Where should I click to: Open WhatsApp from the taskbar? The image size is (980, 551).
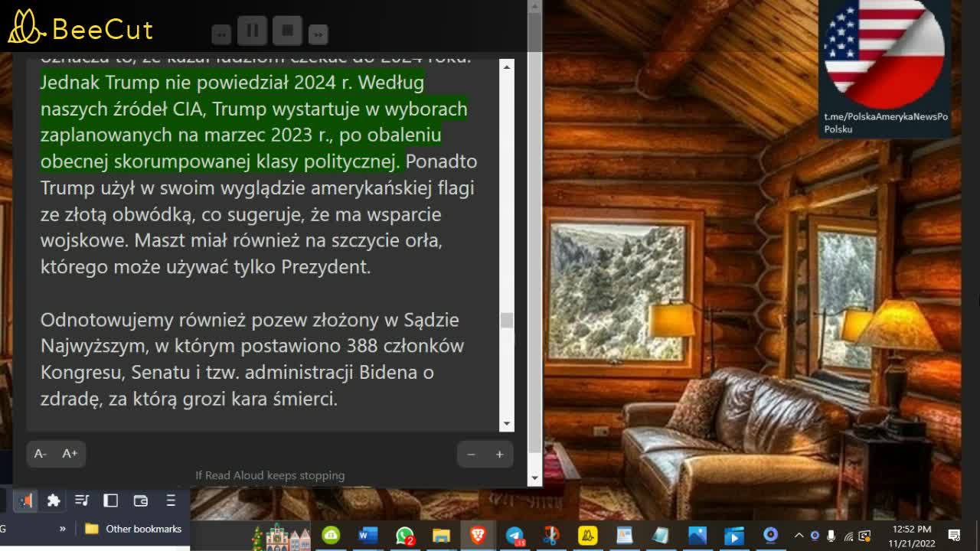pos(405,536)
